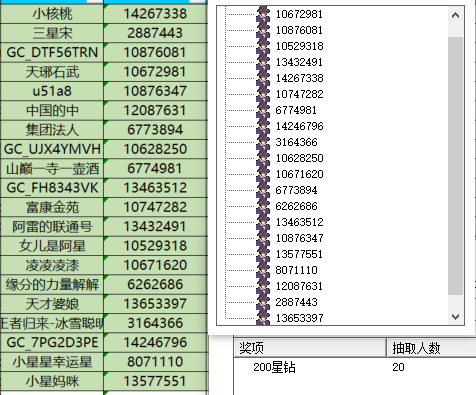Select spreadsheet cell 10876081
Screen dimensions: 476x395
coord(155,52)
